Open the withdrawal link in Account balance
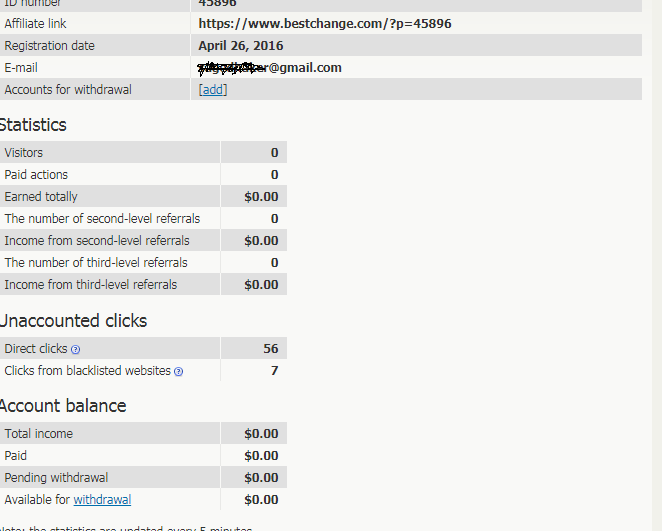662x531 pixels. coord(102,500)
